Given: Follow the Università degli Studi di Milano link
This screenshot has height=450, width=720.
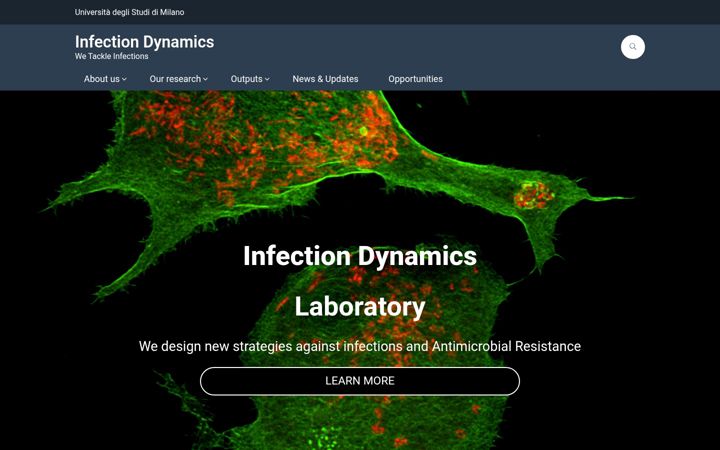Looking at the screenshot, I should tap(129, 12).
